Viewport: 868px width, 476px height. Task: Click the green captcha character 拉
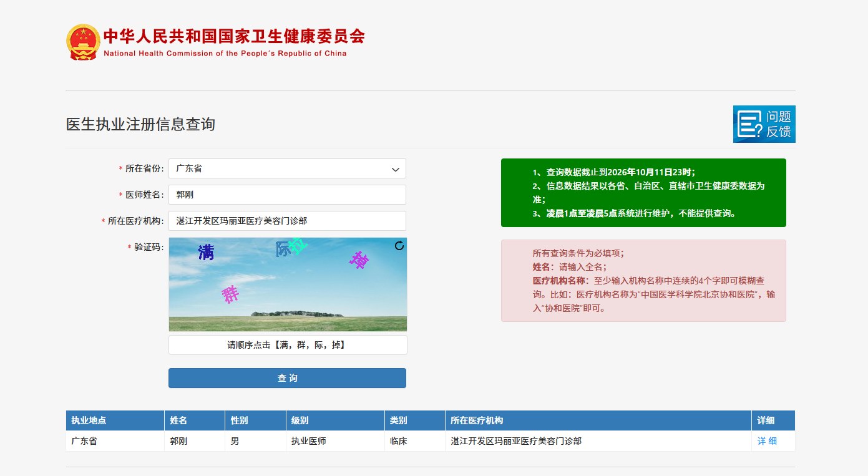298,246
